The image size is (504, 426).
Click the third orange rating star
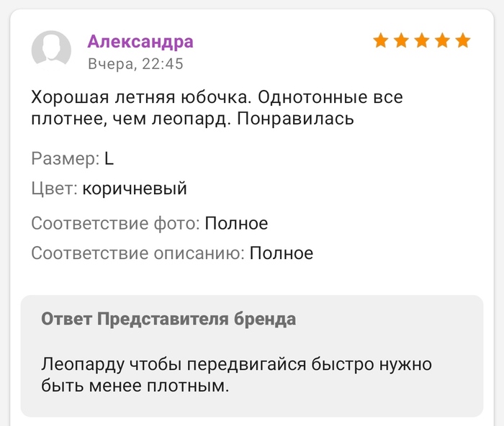[x=422, y=40]
